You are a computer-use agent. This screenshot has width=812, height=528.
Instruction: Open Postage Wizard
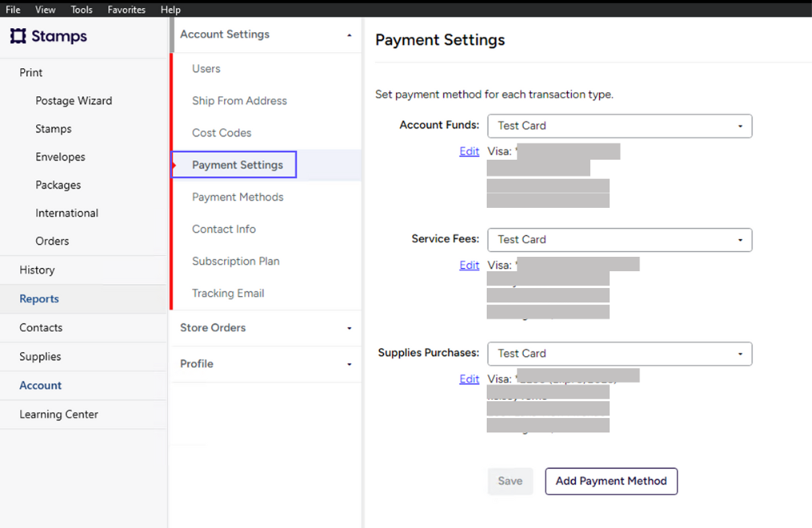[x=74, y=101]
